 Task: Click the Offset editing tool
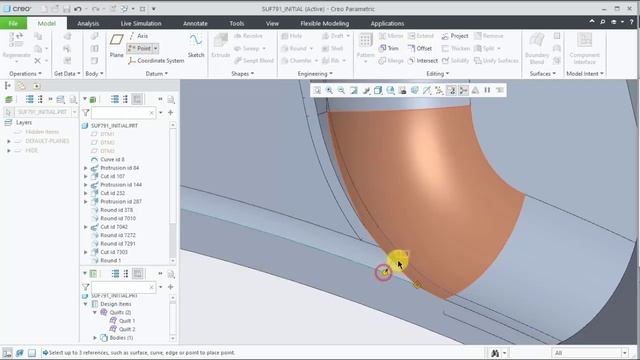(420, 48)
